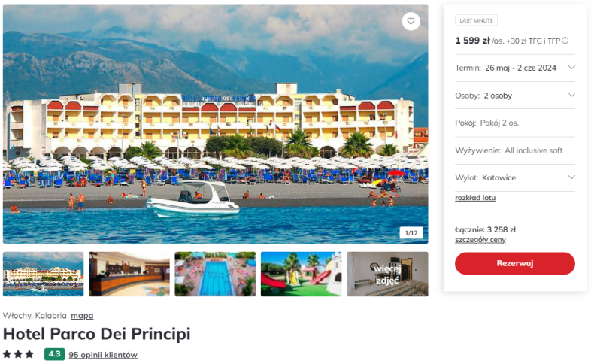
Task: Open the Osoby persons selector
Action: 515,96
